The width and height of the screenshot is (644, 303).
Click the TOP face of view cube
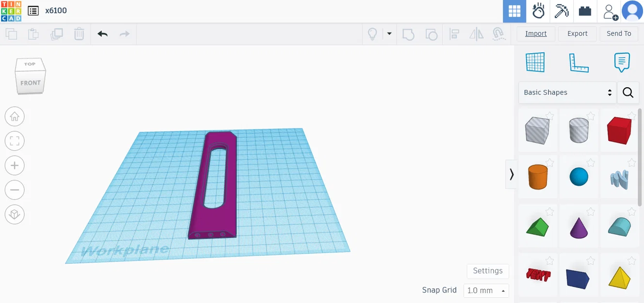tap(30, 64)
